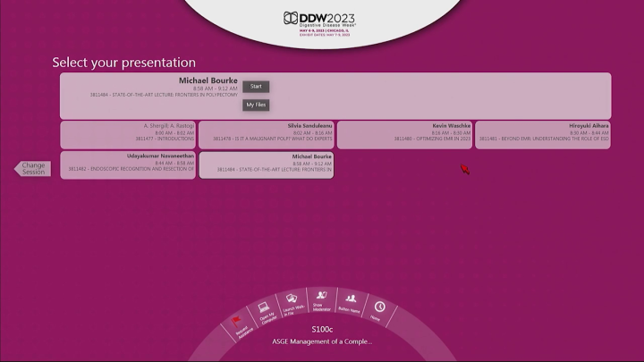Launch Walk-In File icon

pyautogui.click(x=291, y=301)
